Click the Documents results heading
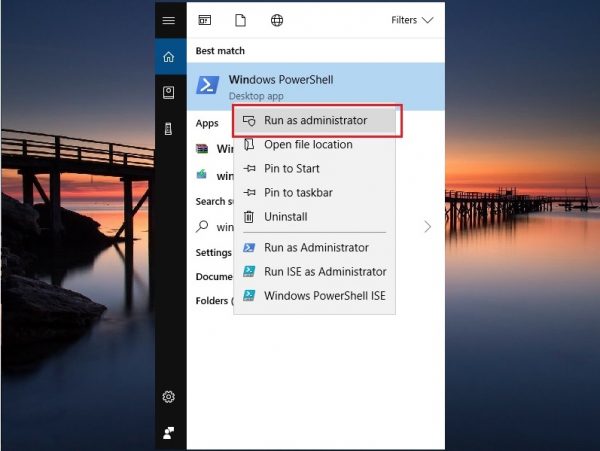The width and height of the screenshot is (600, 451). (x=214, y=277)
